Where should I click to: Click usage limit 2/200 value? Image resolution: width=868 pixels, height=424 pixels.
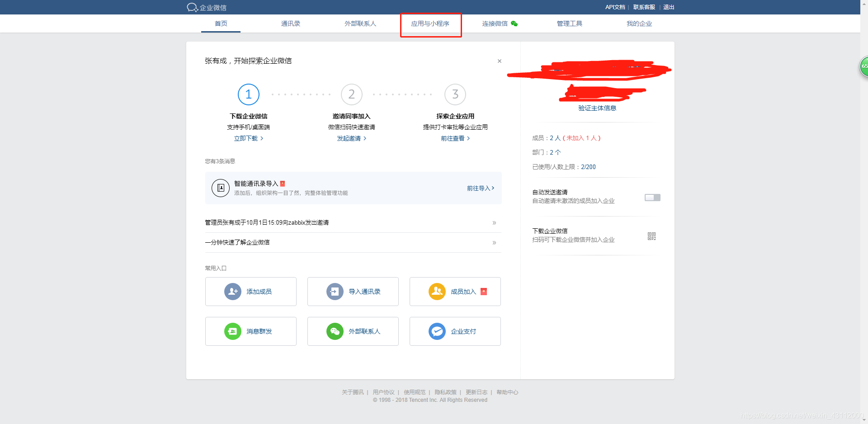point(588,167)
